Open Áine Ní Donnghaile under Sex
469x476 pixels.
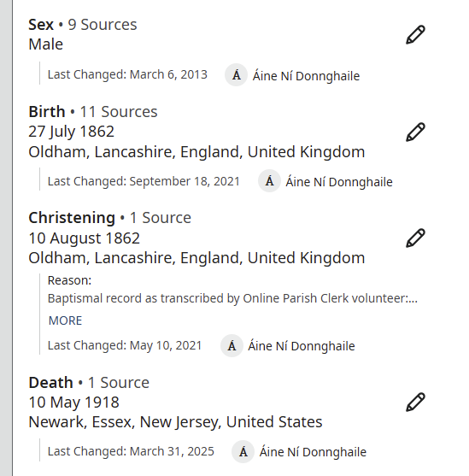(x=306, y=75)
